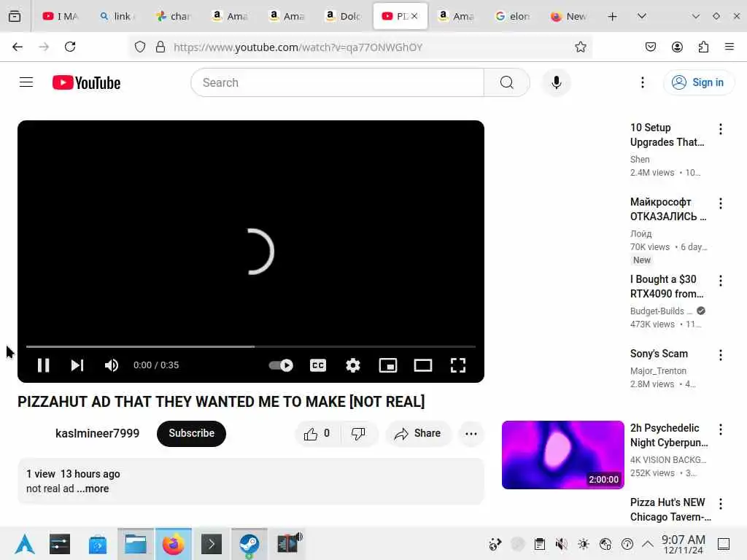
Task: Click the search magnifier button
Action: tap(507, 82)
